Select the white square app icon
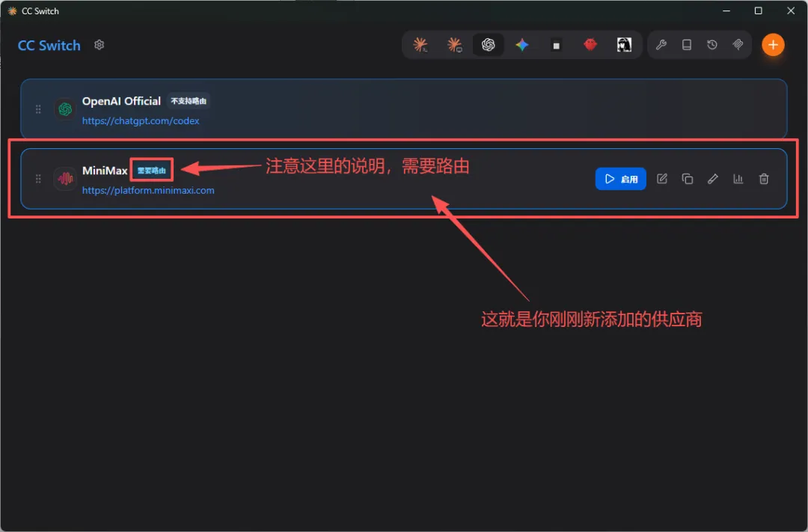 (556, 46)
